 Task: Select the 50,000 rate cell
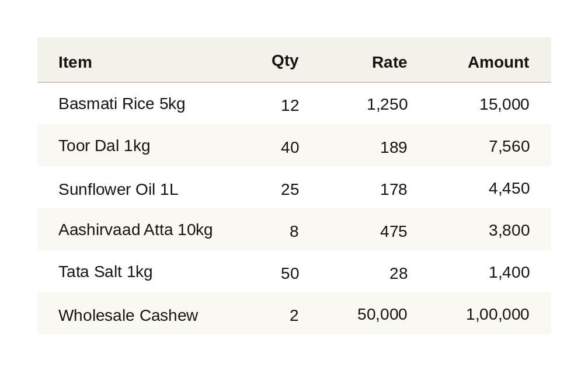pos(382,314)
